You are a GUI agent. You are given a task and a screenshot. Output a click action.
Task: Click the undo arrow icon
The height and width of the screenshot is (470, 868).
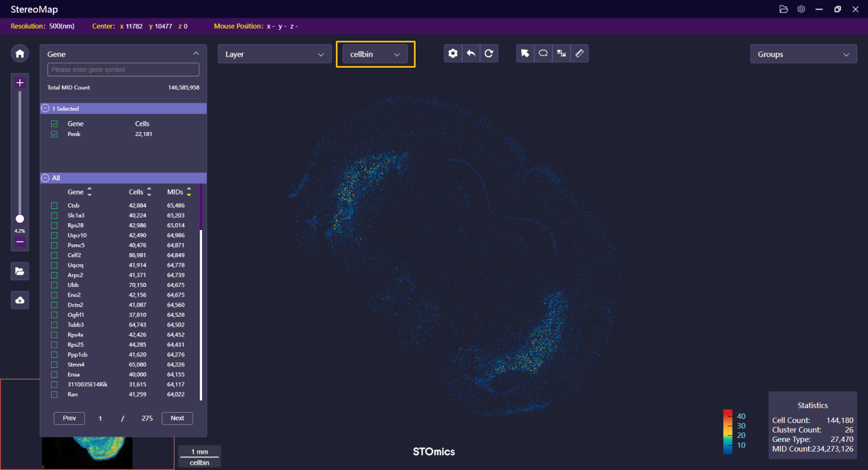coord(471,53)
